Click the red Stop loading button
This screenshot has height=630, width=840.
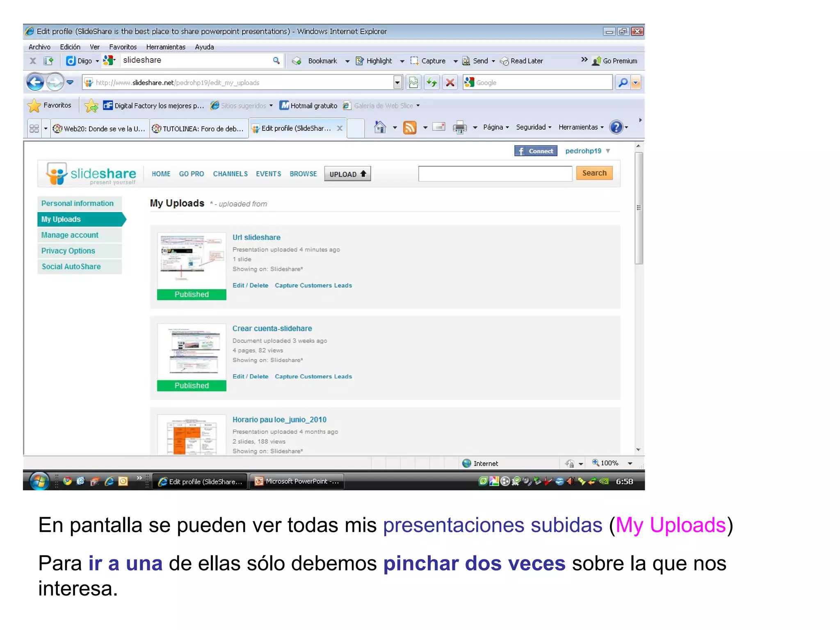(x=450, y=82)
